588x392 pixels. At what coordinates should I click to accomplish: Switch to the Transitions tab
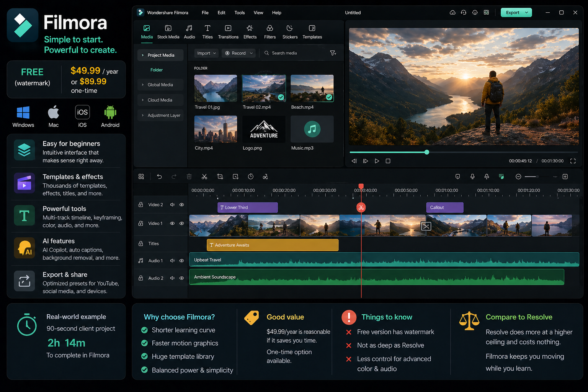pos(228,32)
